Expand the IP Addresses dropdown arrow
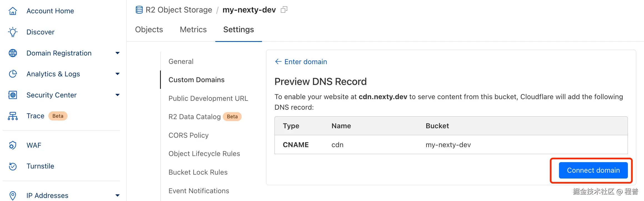This screenshot has width=644, height=201. point(118,195)
